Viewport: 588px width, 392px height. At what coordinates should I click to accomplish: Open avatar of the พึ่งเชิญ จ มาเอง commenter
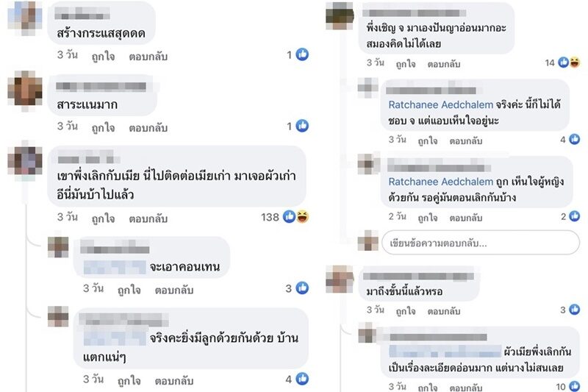(340, 15)
